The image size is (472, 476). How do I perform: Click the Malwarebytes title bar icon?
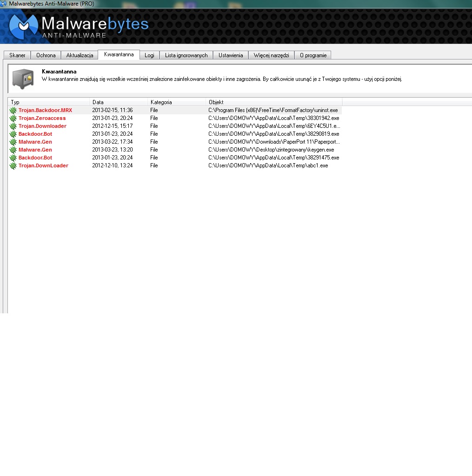coord(3,4)
